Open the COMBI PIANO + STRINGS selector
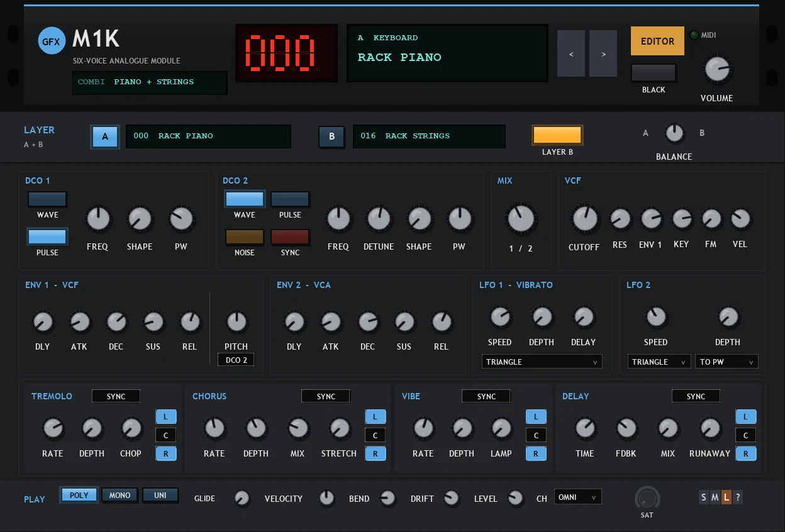This screenshot has width=785, height=532. [150, 82]
